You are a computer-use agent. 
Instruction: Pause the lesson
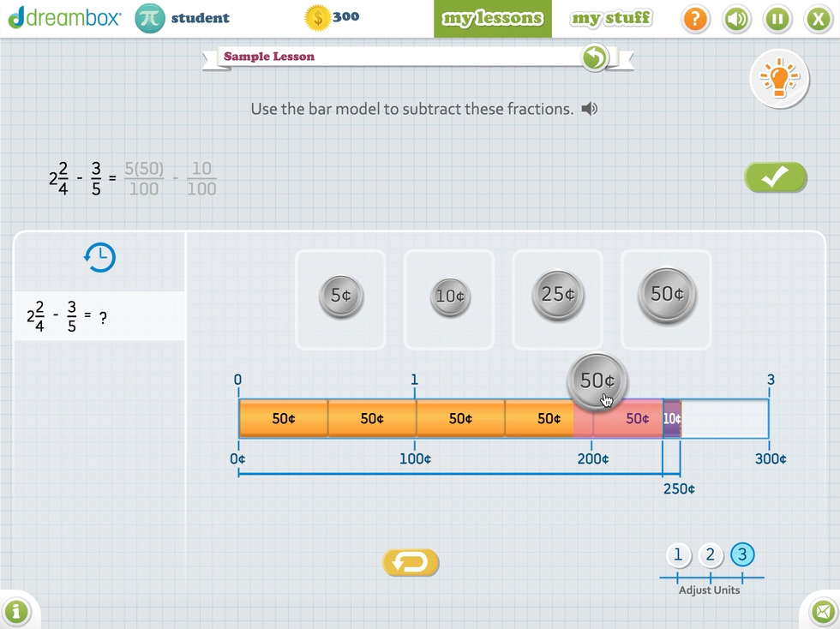[x=777, y=20]
